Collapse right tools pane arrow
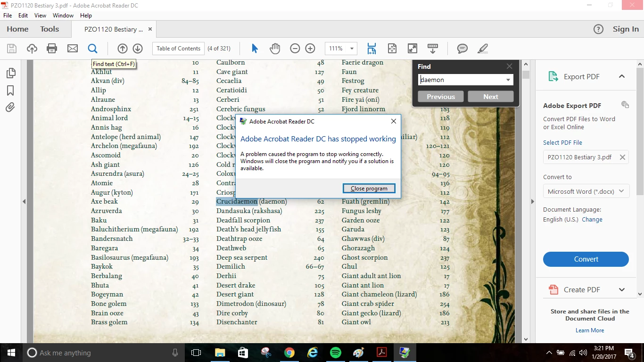Screen dimensions: 644x362 click(533, 201)
